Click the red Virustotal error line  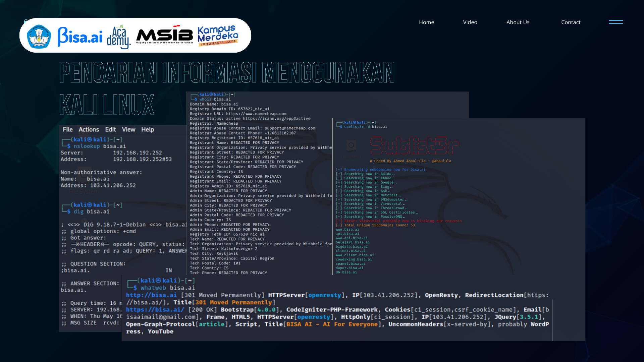pos(399,221)
